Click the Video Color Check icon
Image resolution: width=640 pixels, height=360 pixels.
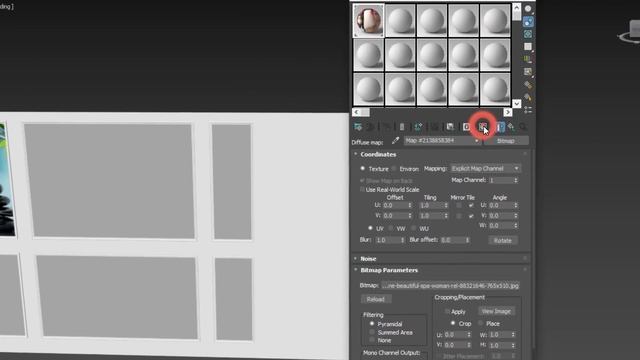[x=528, y=60]
